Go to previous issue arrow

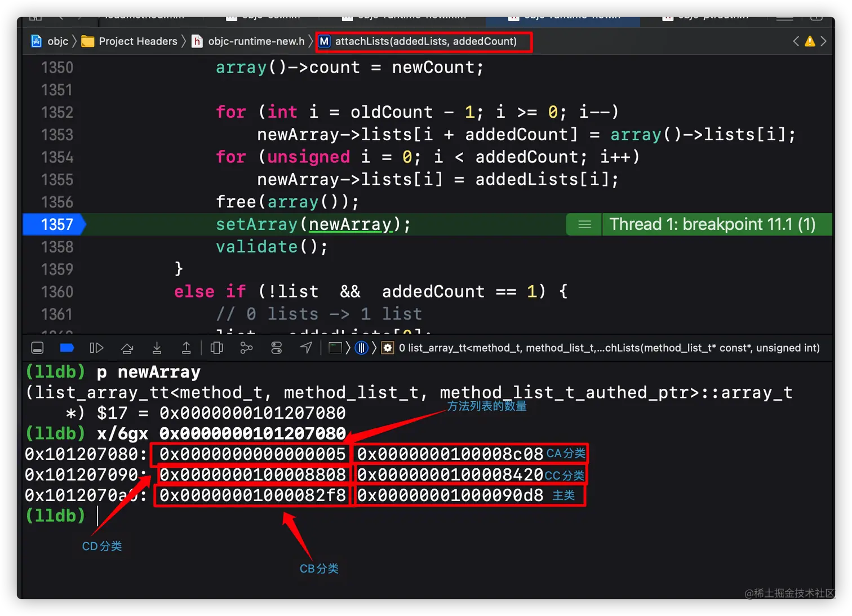click(x=796, y=41)
